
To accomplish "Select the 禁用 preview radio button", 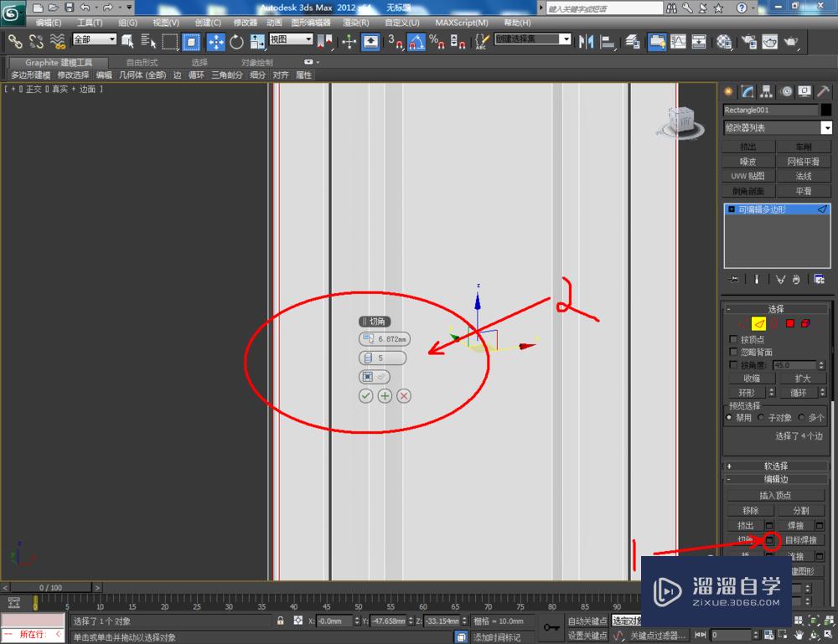I will click(x=729, y=417).
